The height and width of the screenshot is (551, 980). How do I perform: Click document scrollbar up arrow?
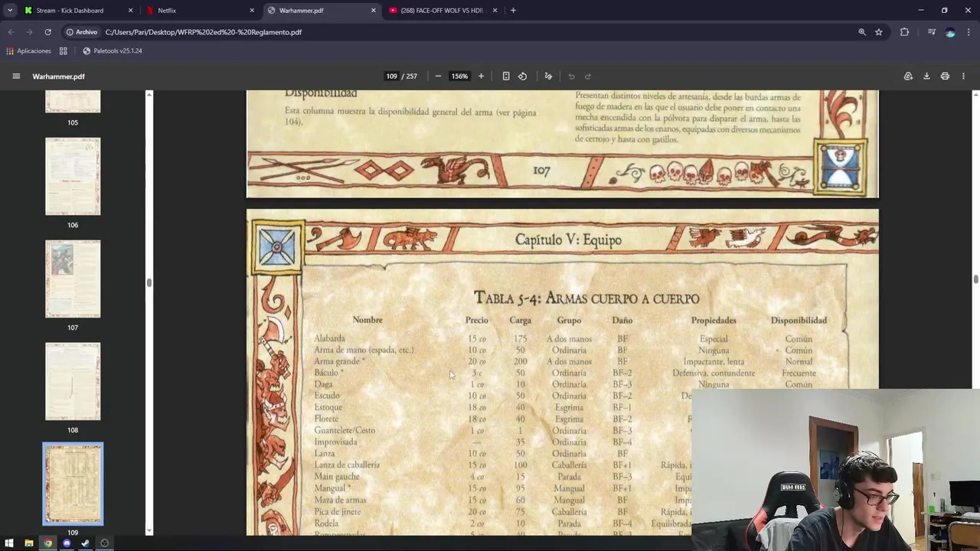975,94
